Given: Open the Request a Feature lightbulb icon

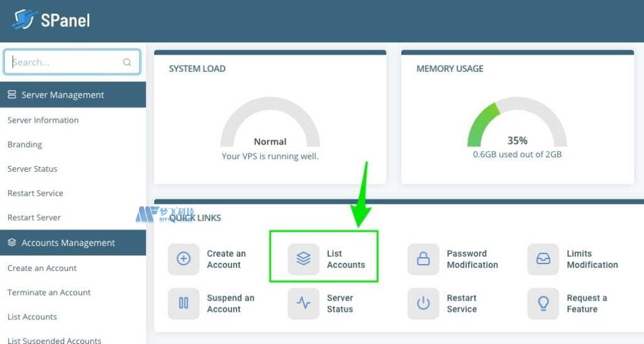Looking at the screenshot, I should pyautogui.click(x=543, y=303).
